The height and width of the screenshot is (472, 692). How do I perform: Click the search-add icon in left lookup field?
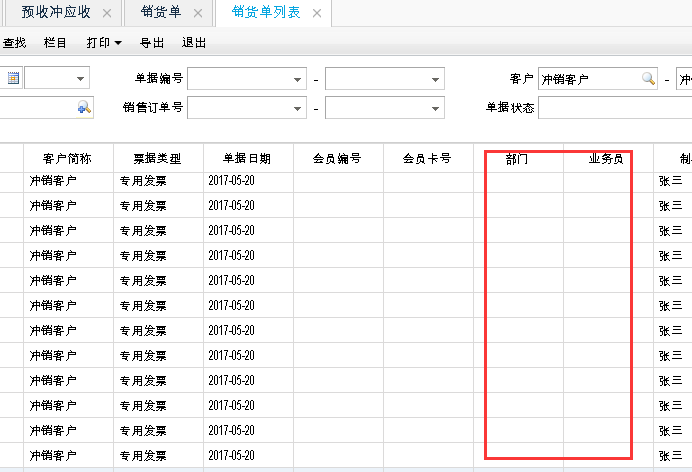click(84, 107)
